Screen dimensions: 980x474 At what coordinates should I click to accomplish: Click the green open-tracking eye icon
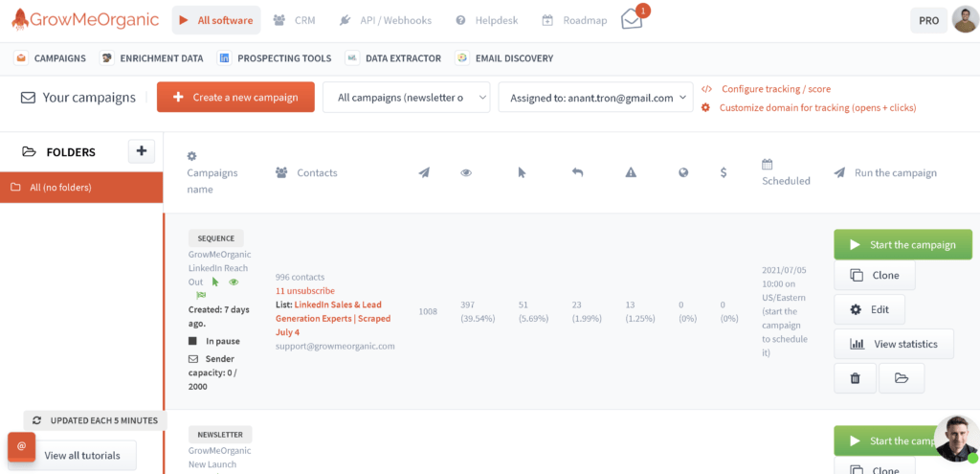tap(234, 282)
